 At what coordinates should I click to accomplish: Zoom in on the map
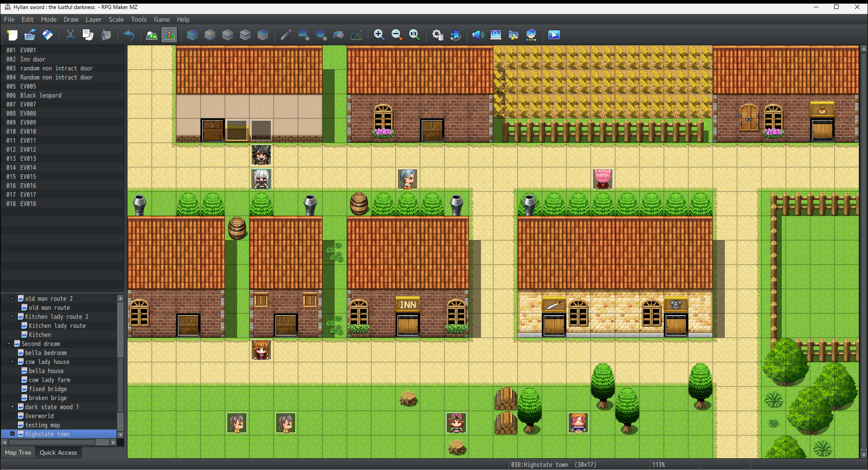point(379,35)
